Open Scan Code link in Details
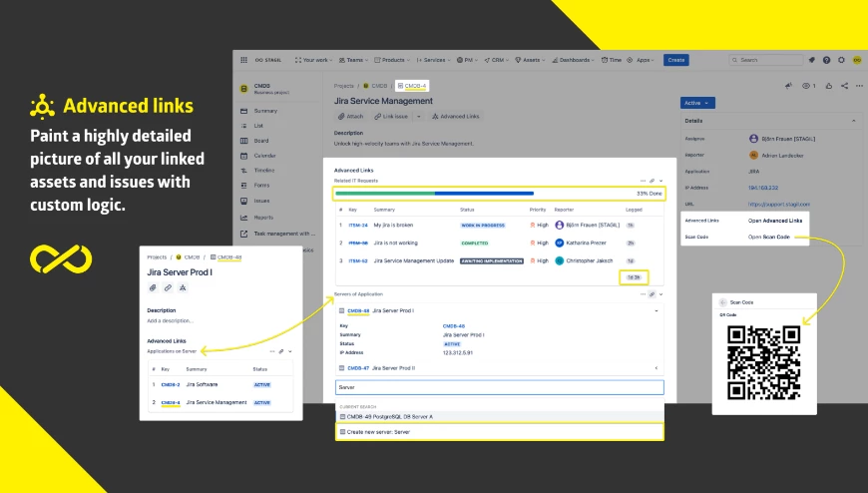 coord(769,237)
